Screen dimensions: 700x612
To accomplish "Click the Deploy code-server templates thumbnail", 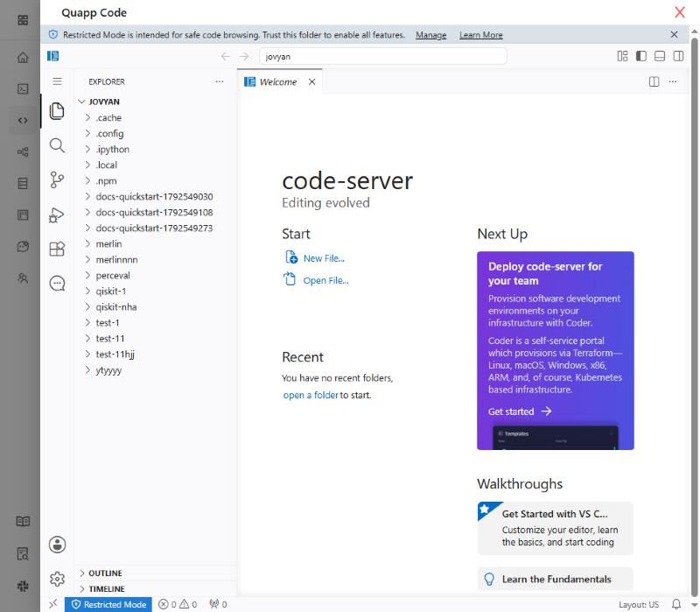I will click(556, 438).
